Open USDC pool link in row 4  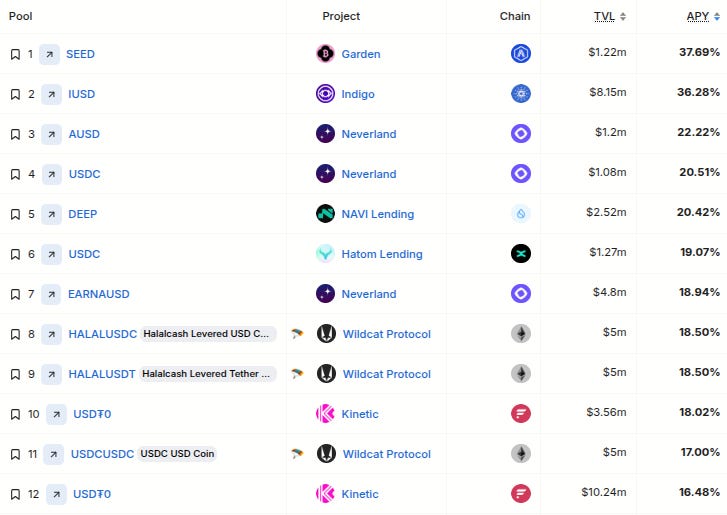point(84,174)
